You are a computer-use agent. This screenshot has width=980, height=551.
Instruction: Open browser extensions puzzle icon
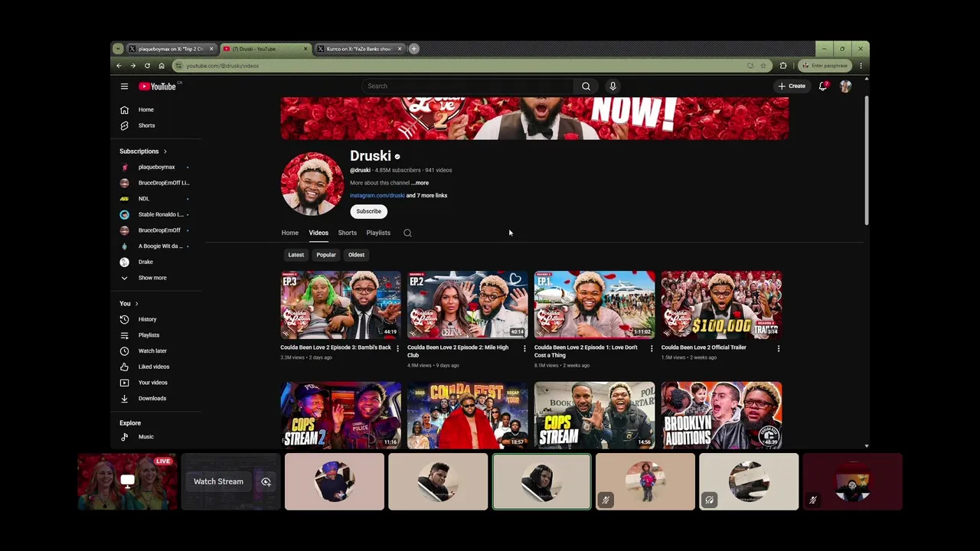782,66
